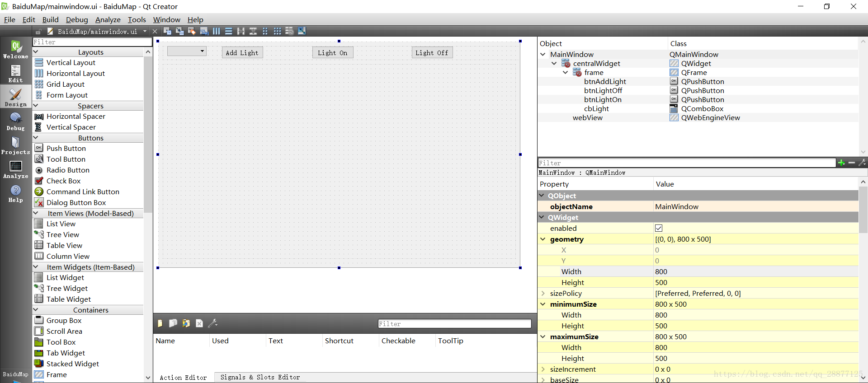The height and width of the screenshot is (383, 868).
Task: Apply Lay Out in Form Layout icon
Action: click(x=265, y=31)
